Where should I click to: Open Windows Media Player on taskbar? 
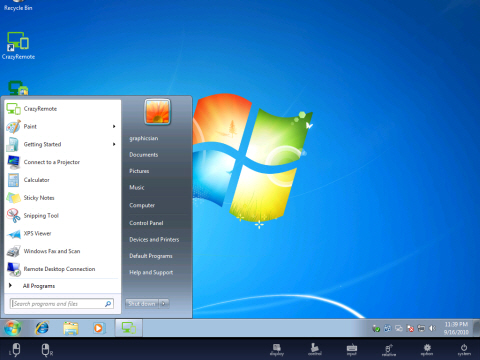click(99, 328)
